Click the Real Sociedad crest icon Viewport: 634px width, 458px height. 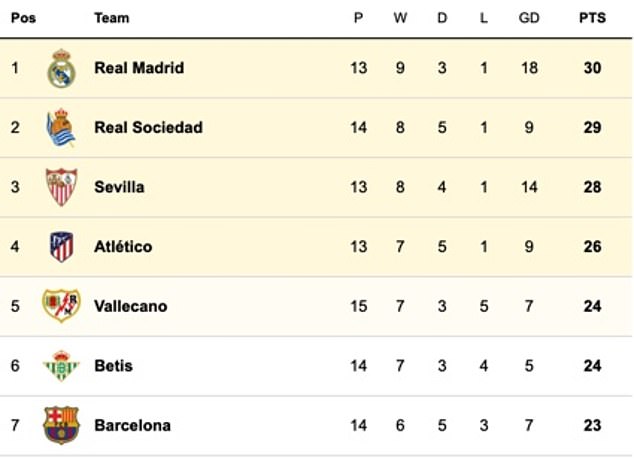tap(61, 128)
